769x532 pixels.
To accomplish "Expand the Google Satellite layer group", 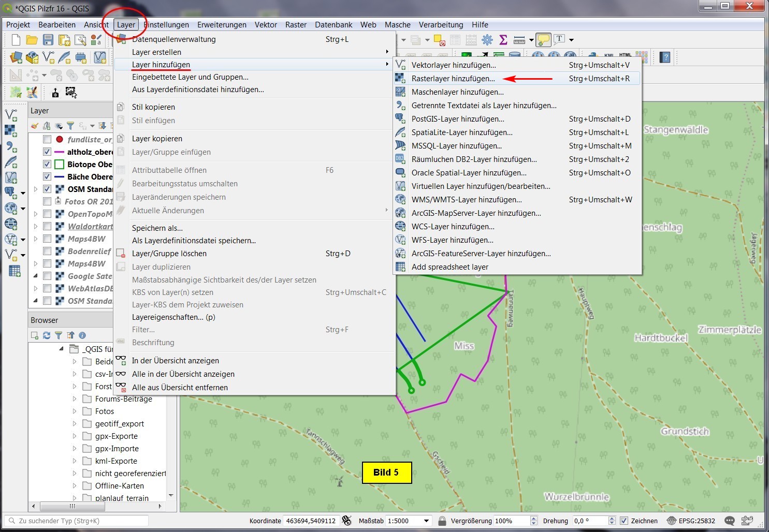I will point(36,276).
